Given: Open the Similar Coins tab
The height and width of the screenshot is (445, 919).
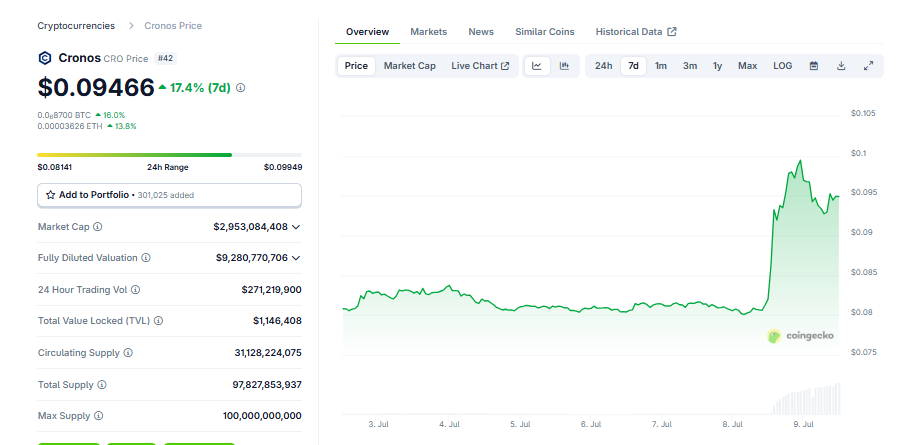Looking at the screenshot, I should 545,32.
